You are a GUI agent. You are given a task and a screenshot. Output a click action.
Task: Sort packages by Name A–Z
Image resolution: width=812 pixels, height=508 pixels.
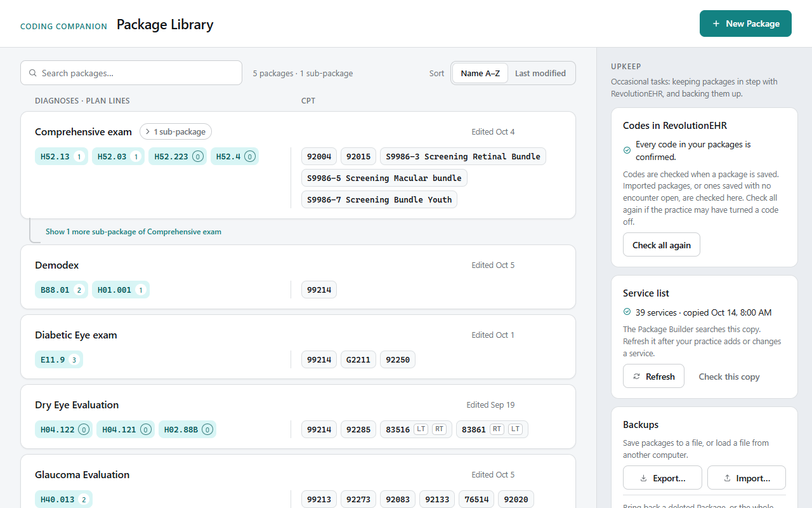(480, 73)
